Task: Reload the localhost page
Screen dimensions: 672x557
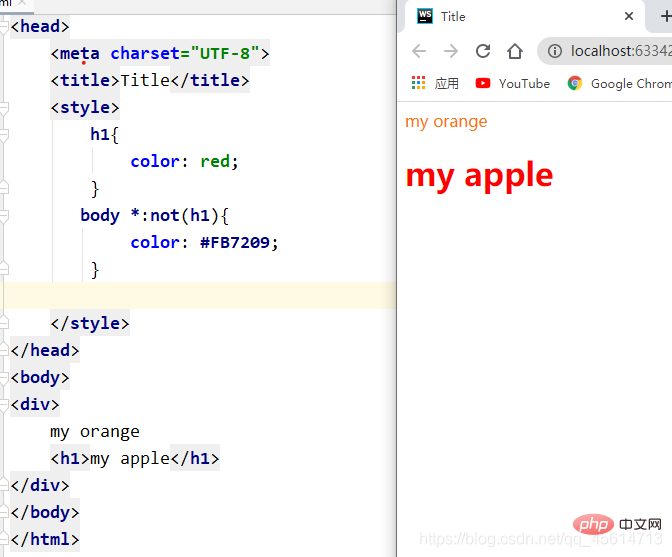Action: pyautogui.click(x=483, y=51)
